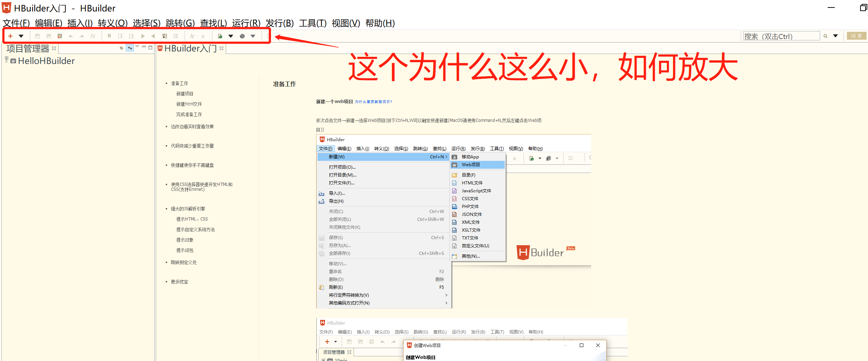Image resolution: width=868 pixels, height=361 pixels.
Task: Open the 工具(T) menu
Action: pos(313,23)
